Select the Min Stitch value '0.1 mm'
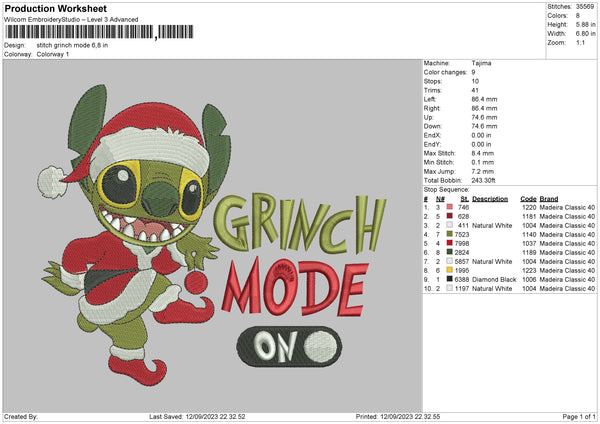The image size is (600, 424). click(483, 162)
